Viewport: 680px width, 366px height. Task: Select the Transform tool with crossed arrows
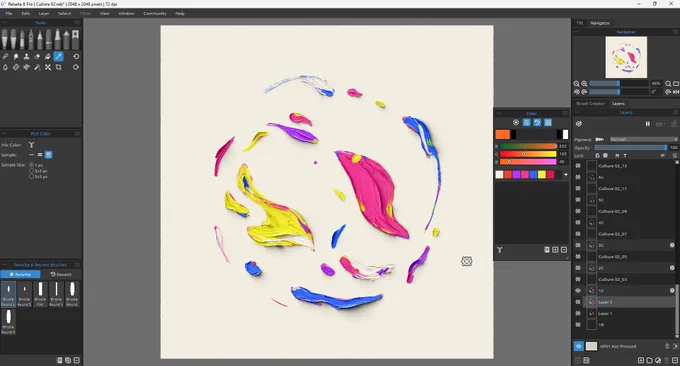click(x=48, y=67)
